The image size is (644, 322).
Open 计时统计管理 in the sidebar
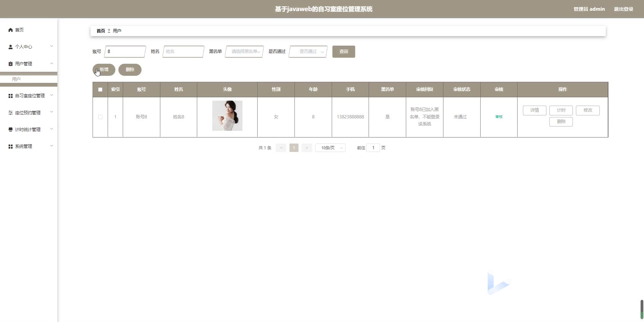tap(29, 129)
